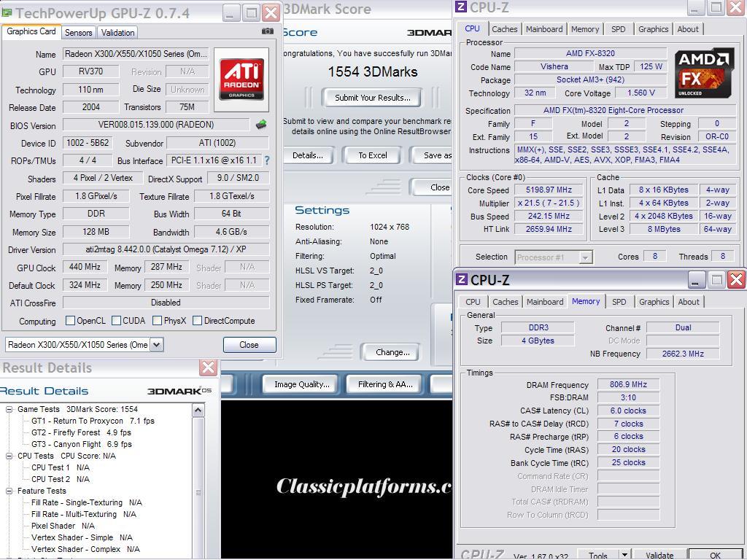Click the 1554 3DMarks score text

click(373, 72)
